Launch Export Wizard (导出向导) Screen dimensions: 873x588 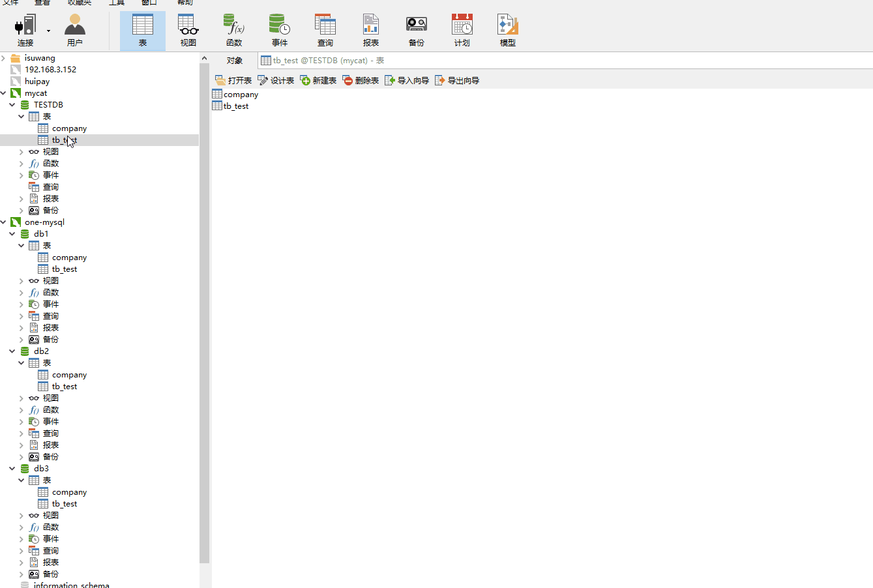point(457,80)
